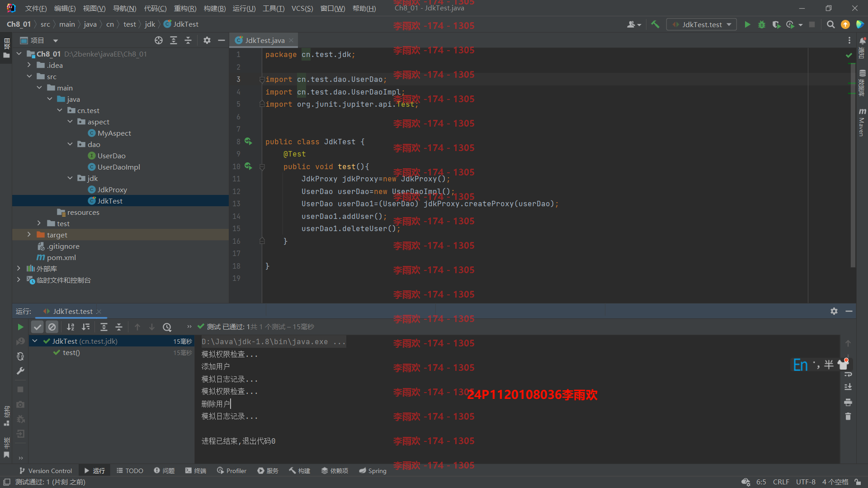This screenshot has height=488, width=868.
Task: Click the Select Opened File target icon
Action: tap(159, 40)
